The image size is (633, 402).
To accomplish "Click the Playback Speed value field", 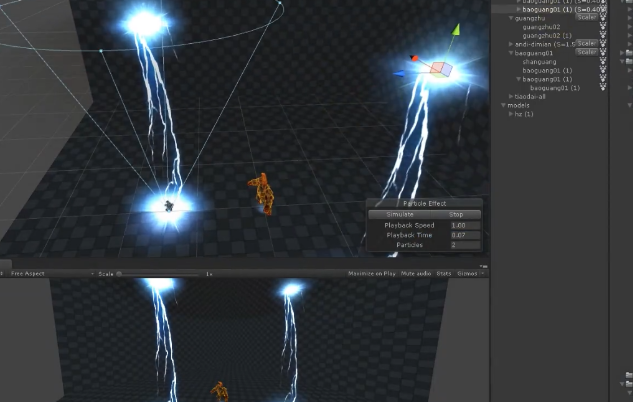I will click(x=465, y=225).
